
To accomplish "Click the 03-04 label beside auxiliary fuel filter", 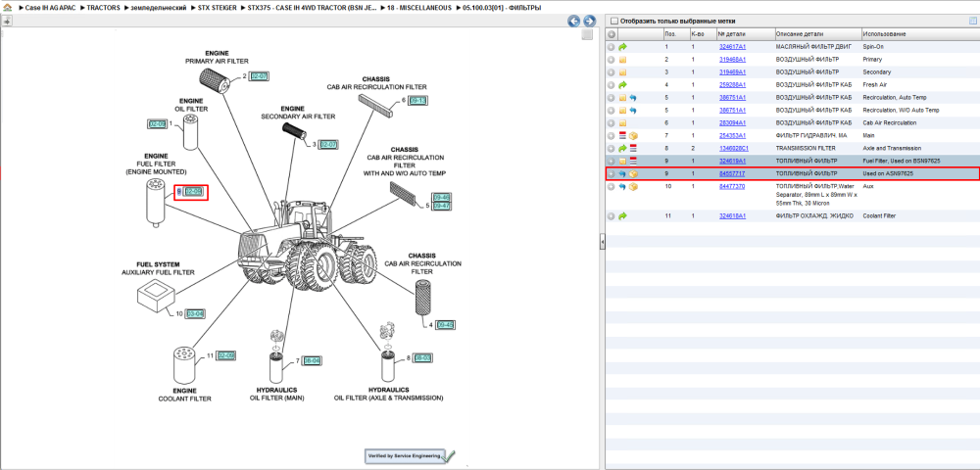I will click(x=195, y=314).
